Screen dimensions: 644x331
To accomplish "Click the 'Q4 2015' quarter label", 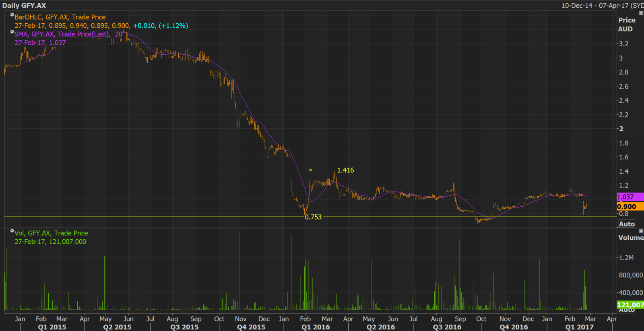I will (251, 327).
